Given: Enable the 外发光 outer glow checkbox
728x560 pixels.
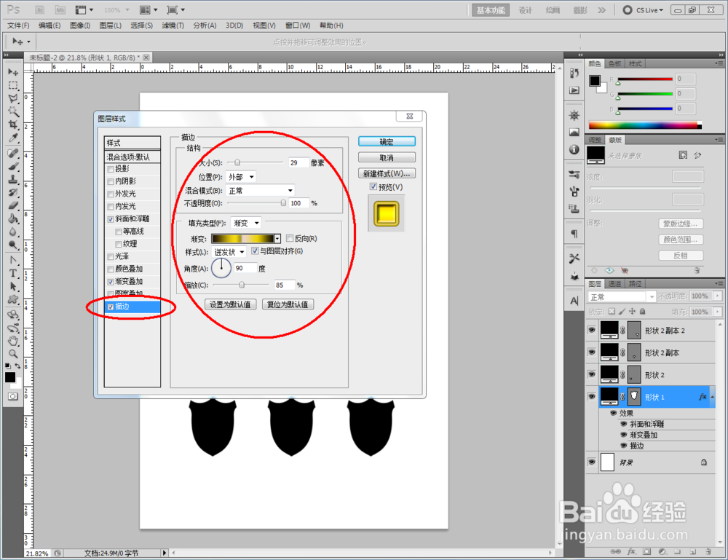Looking at the screenshot, I should coord(111,194).
